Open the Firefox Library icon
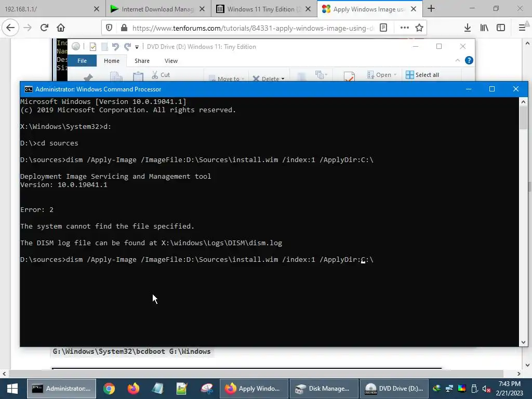 click(x=484, y=28)
